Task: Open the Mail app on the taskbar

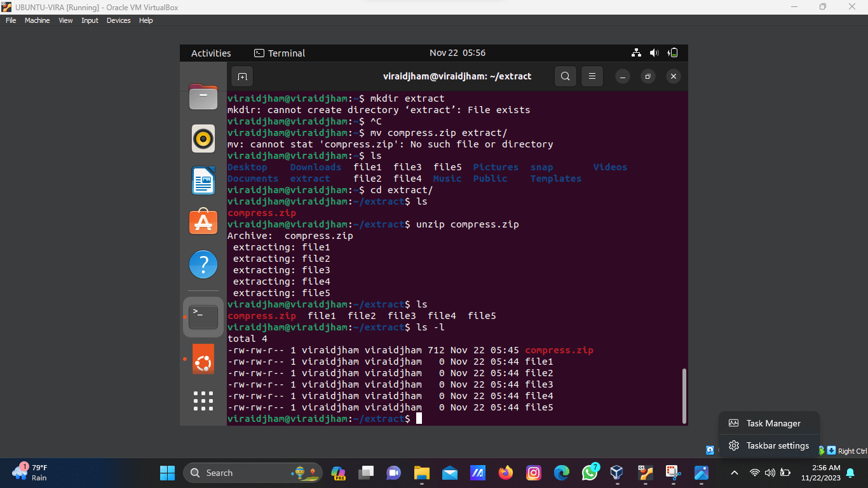Action: (x=450, y=473)
